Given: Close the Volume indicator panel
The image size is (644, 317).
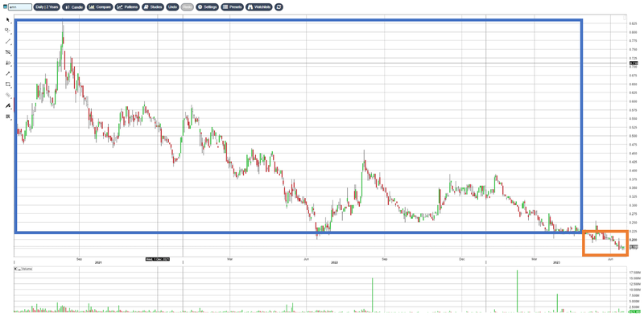Looking at the screenshot, I should coord(15,269).
